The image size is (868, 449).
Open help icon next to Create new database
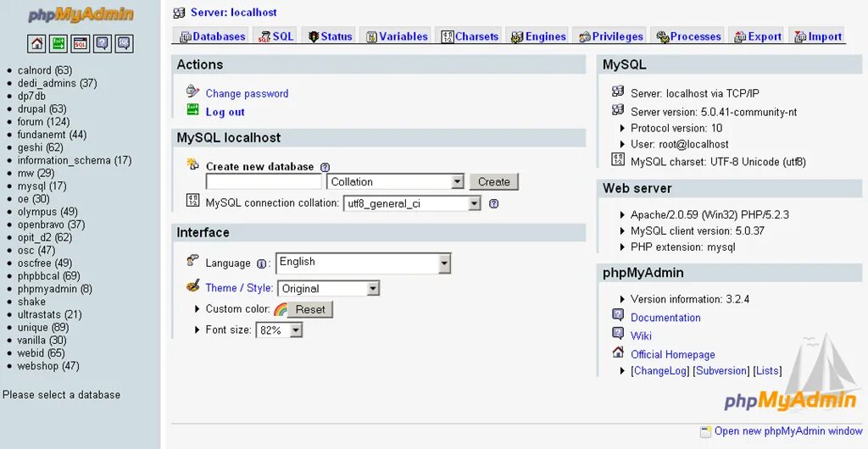coord(325,167)
